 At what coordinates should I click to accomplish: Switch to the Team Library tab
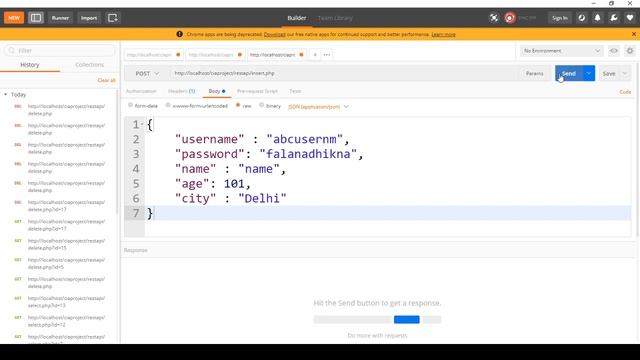point(335,18)
